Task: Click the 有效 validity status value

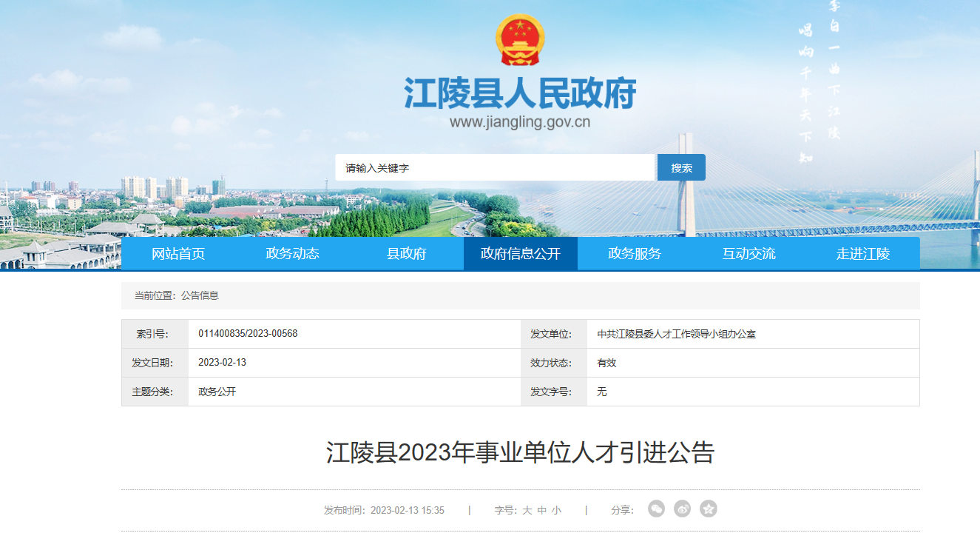Action: click(607, 363)
